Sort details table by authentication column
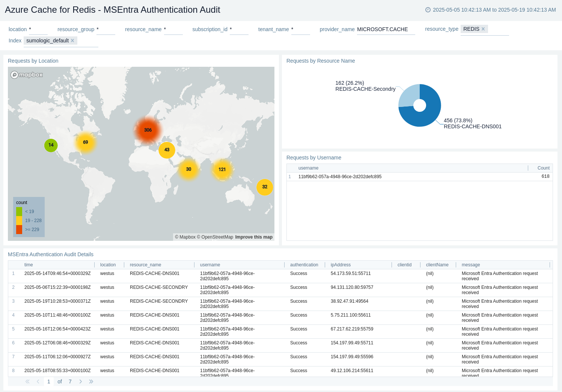Image resolution: width=562 pixels, height=392 pixels. coord(304,265)
